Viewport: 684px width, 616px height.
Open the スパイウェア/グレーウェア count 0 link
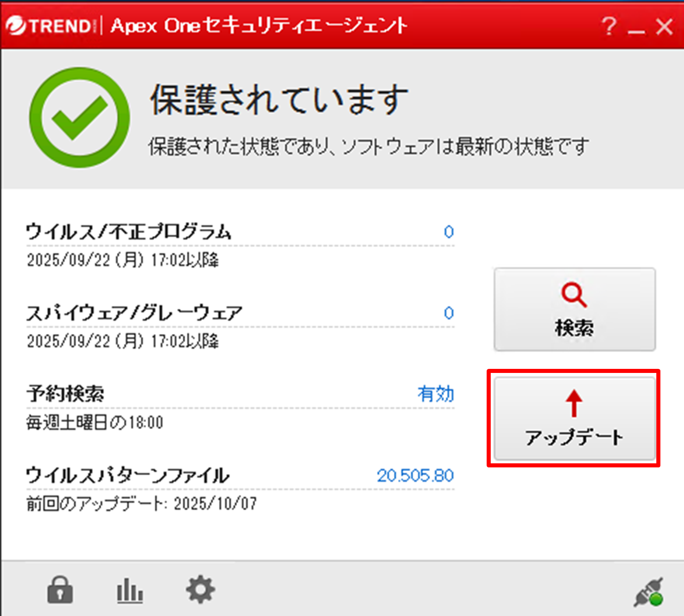tap(448, 313)
